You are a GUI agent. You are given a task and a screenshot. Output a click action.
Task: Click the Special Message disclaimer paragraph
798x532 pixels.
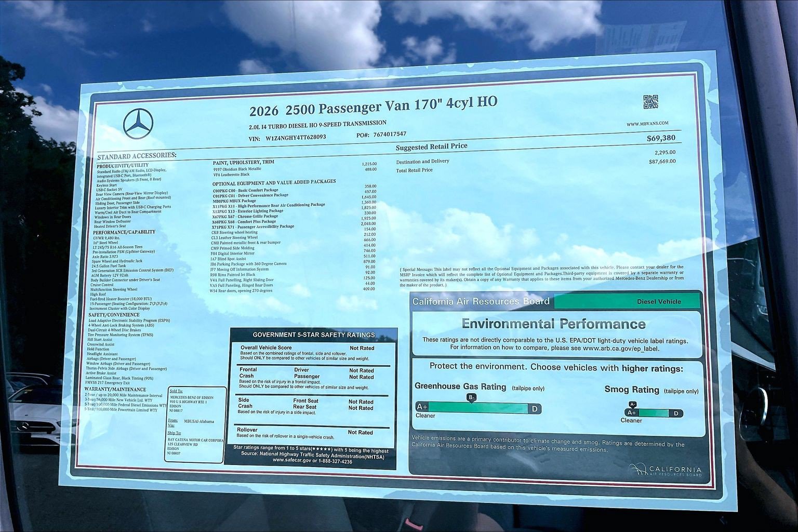point(542,277)
